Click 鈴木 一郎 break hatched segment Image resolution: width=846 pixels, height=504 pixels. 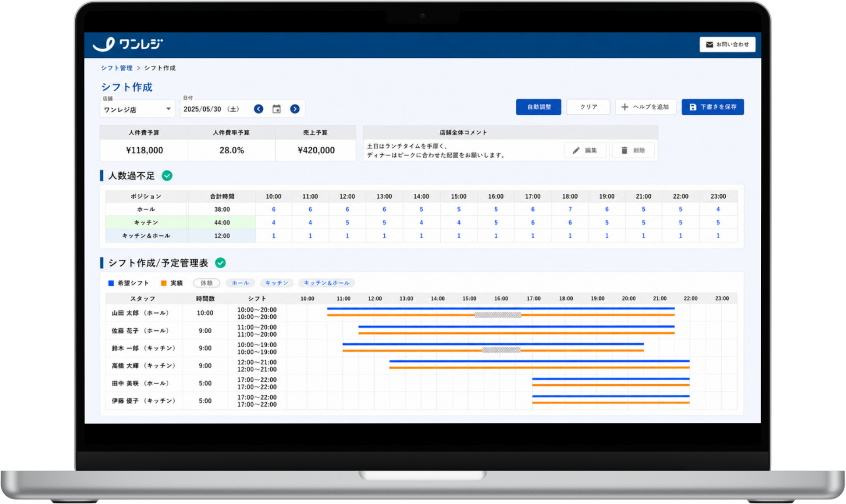pyautogui.click(x=501, y=350)
